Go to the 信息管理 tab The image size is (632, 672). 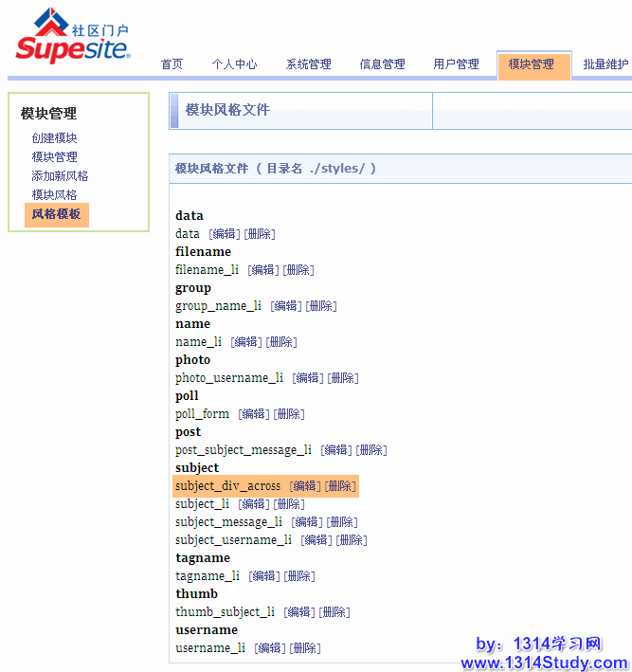click(382, 64)
